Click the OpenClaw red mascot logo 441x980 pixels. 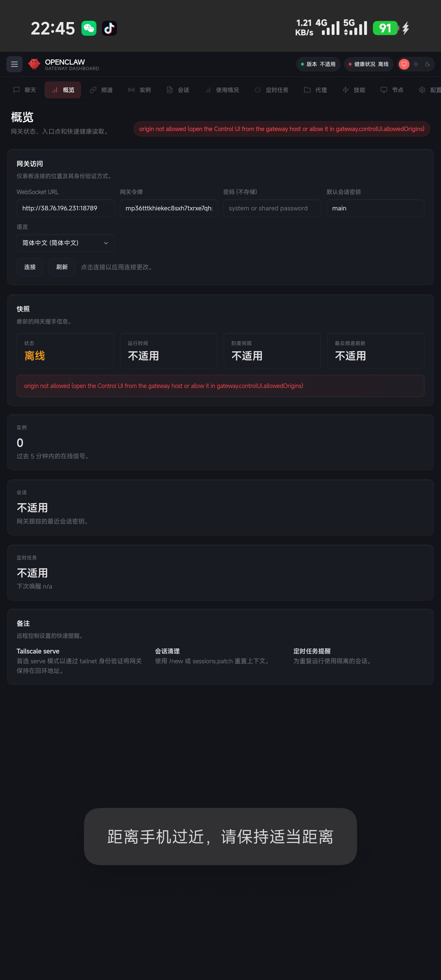coord(34,64)
